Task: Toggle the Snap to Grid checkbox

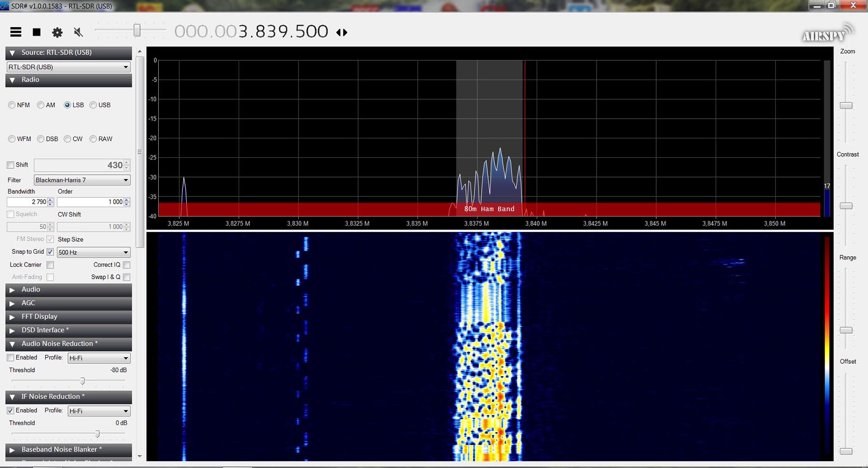Action: pyautogui.click(x=50, y=252)
